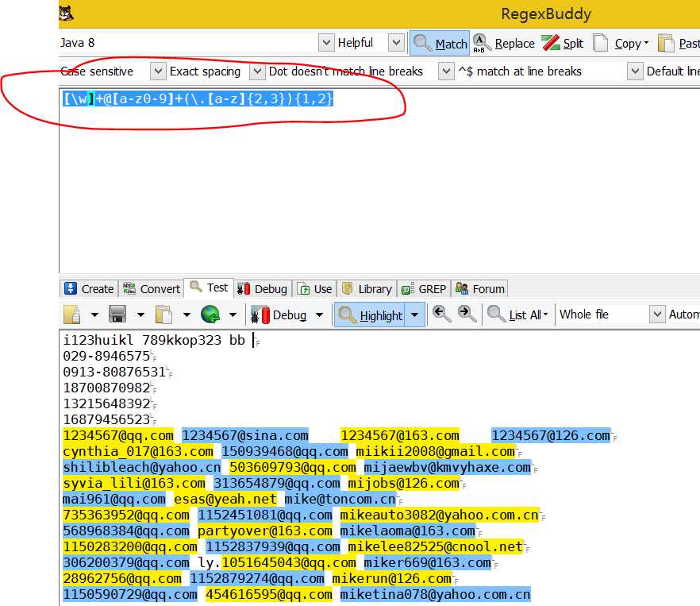Click the Paste clipboard icon
700x606 pixels.
pyautogui.click(x=666, y=44)
